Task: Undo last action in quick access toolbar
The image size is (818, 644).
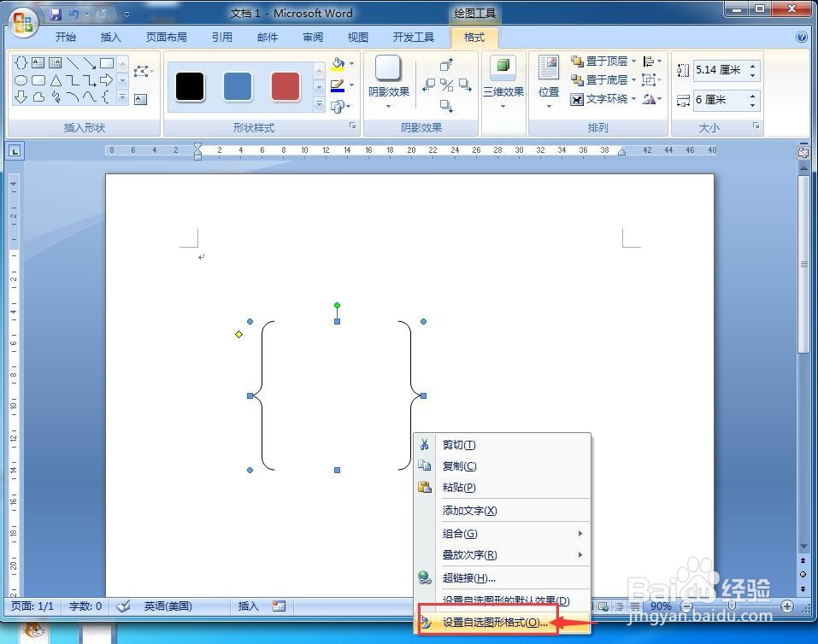Action: [x=74, y=14]
